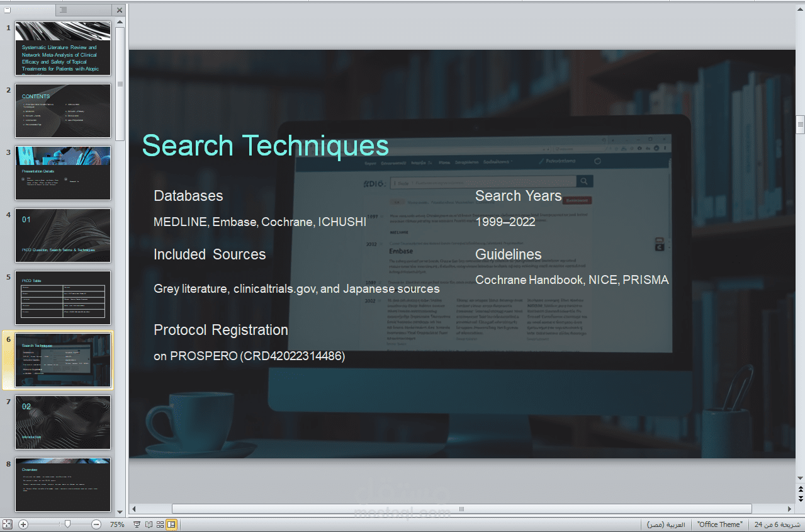Switch to Slide Sorter view icon

pos(160,524)
